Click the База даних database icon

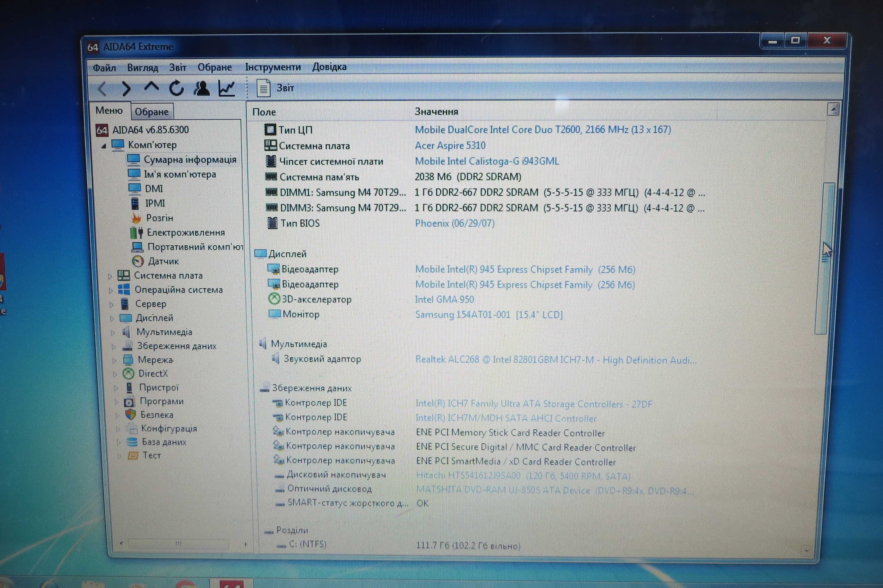tap(132, 442)
